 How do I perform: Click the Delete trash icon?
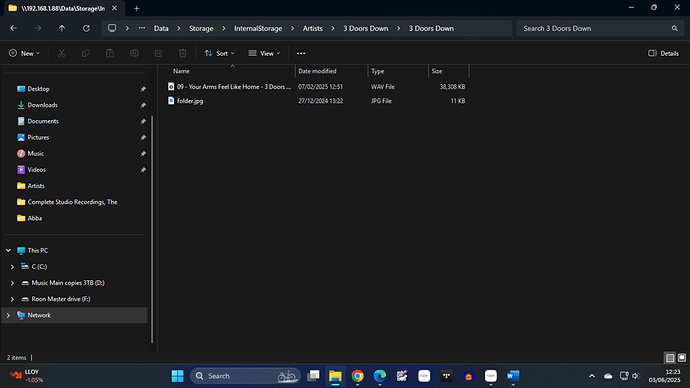[x=183, y=53]
